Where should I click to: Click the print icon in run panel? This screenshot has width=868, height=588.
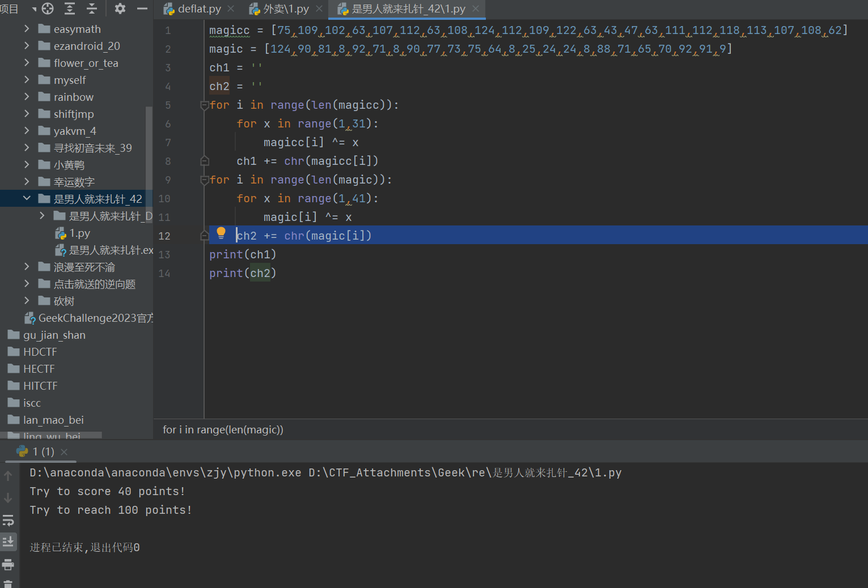click(8, 564)
